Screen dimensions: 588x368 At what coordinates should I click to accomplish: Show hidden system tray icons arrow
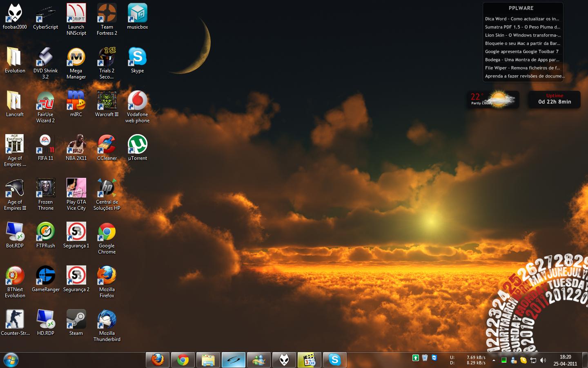[x=494, y=360]
